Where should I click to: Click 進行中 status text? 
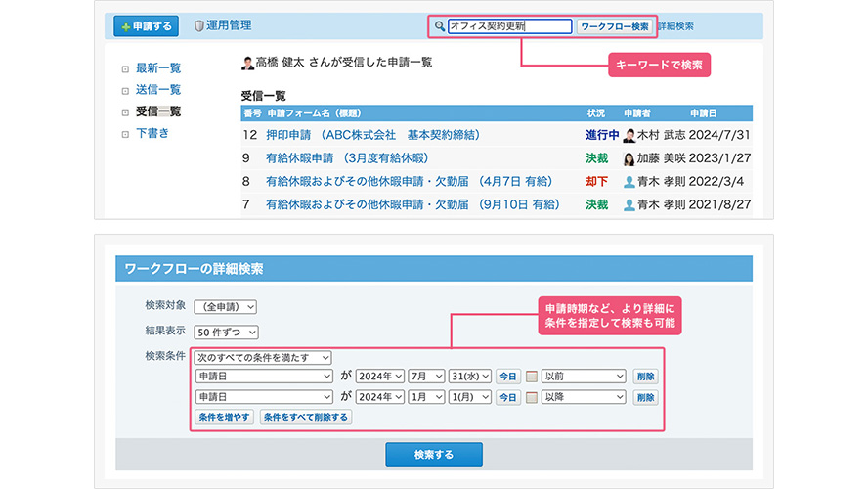point(602,135)
